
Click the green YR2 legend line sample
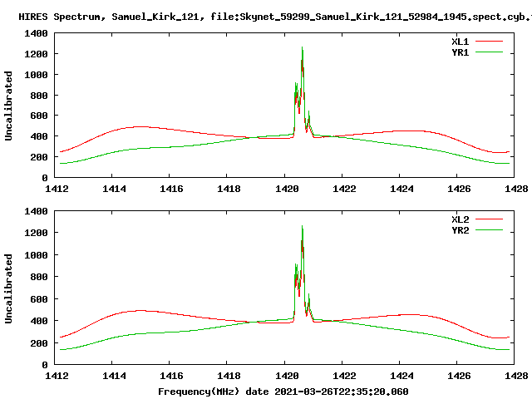click(x=489, y=230)
